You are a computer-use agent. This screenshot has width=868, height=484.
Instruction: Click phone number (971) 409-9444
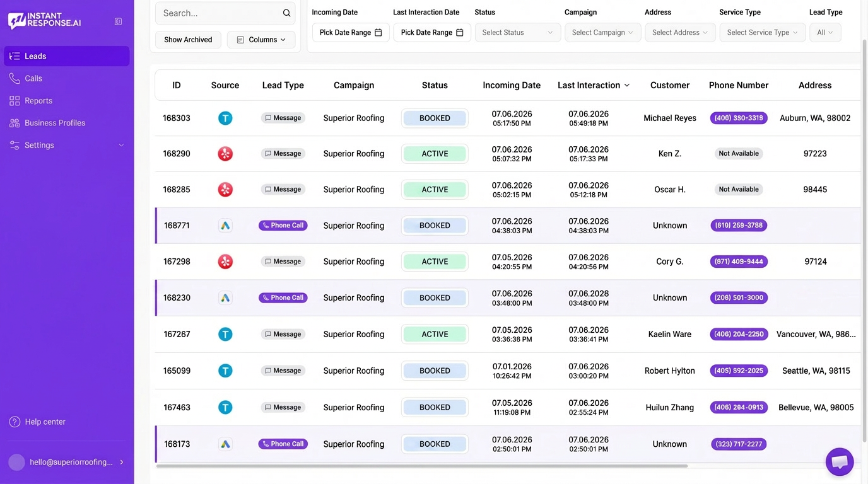click(x=739, y=262)
